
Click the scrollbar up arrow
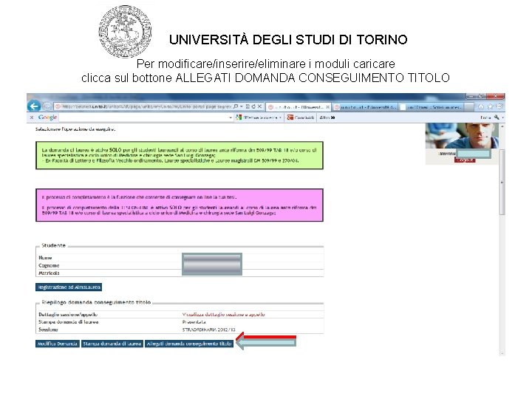pos(502,126)
